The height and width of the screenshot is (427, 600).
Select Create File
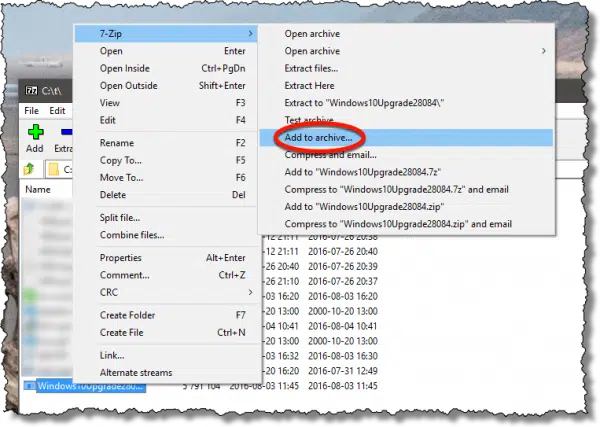tap(168, 332)
